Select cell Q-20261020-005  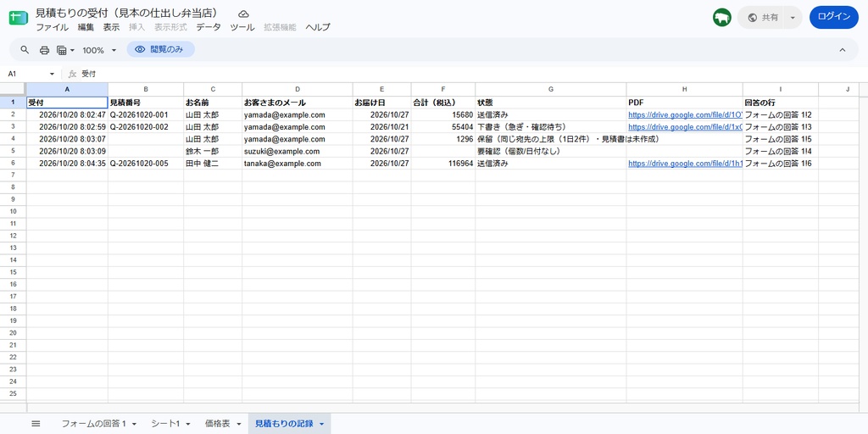tap(146, 164)
